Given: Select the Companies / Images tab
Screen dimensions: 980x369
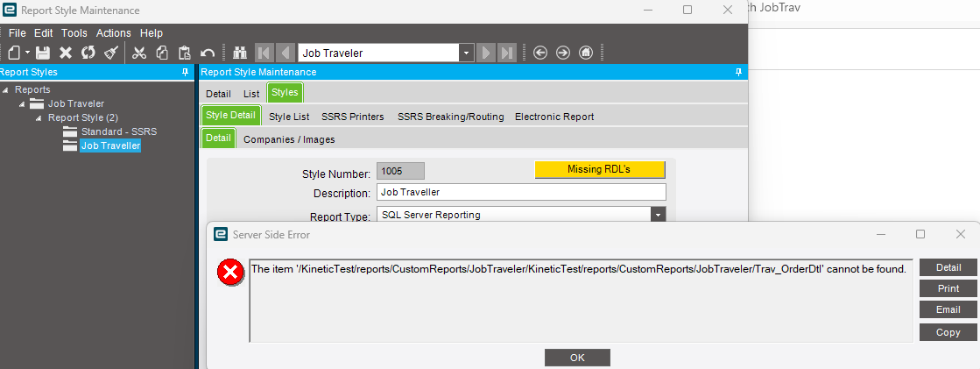Looking at the screenshot, I should point(289,139).
